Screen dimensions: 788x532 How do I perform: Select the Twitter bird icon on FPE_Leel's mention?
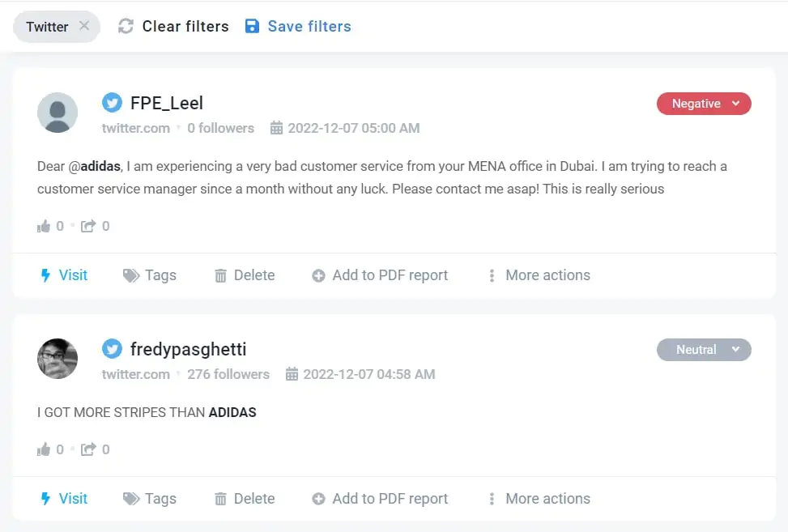point(112,102)
